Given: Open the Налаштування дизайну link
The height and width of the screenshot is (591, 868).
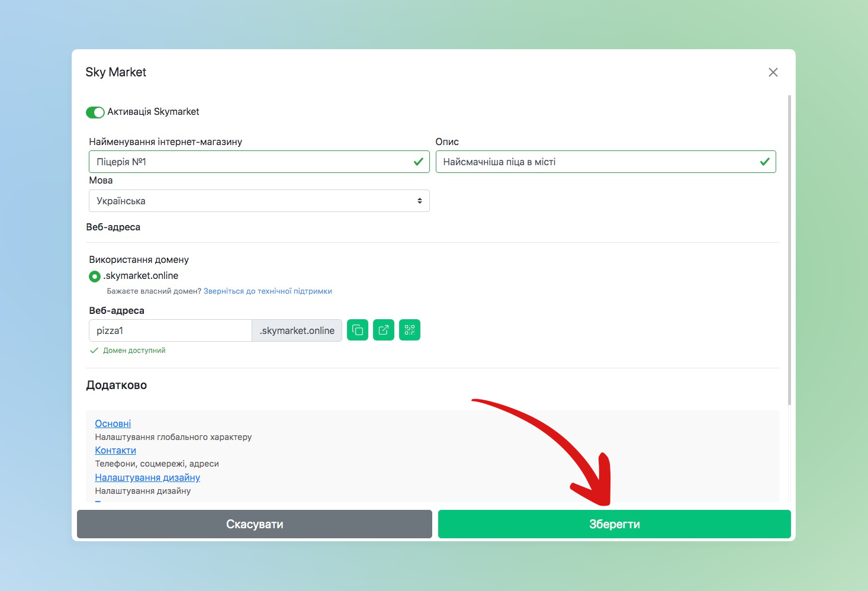Looking at the screenshot, I should (x=147, y=477).
